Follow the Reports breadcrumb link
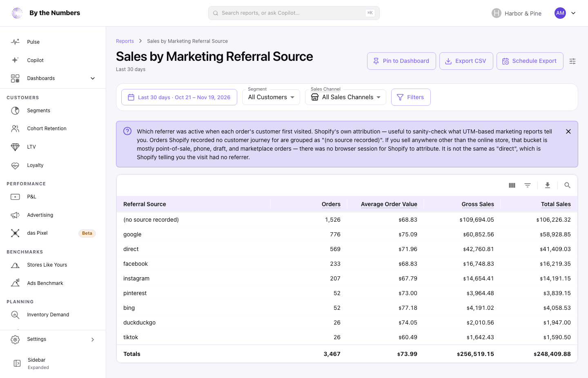 tap(125, 41)
